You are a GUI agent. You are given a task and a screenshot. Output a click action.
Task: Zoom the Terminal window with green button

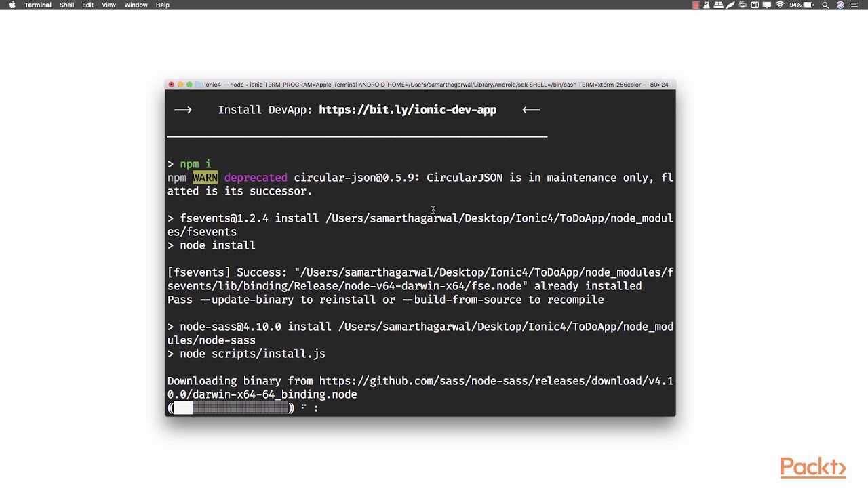click(189, 85)
